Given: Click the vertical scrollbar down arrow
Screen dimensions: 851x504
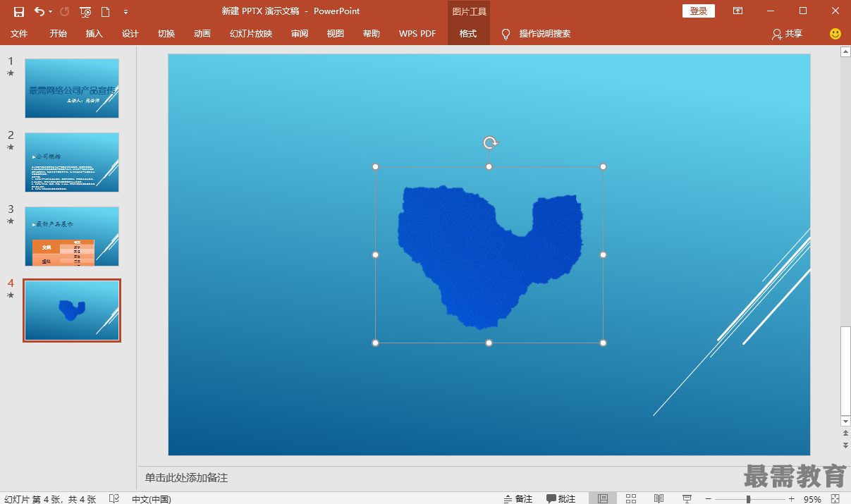Looking at the screenshot, I should pyautogui.click(x=845, y=421).
